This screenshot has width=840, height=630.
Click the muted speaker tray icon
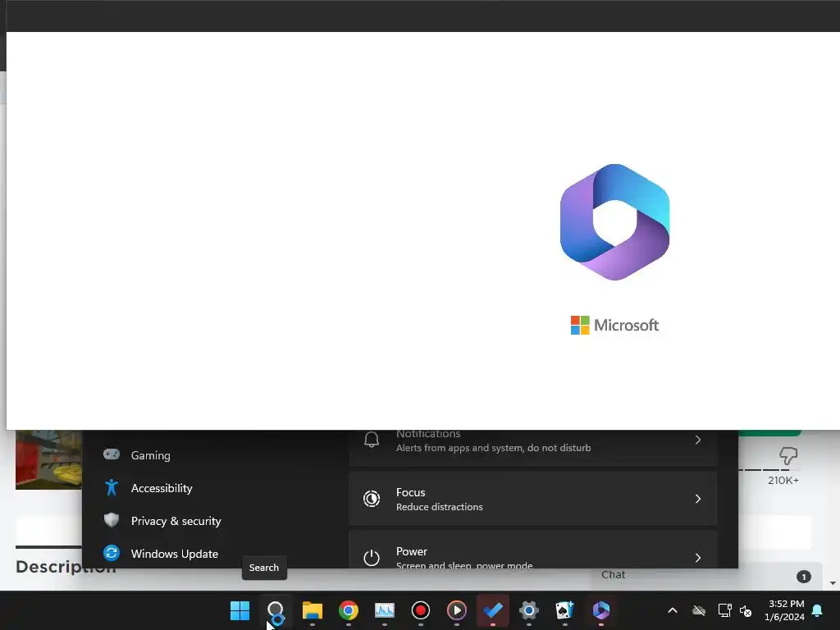pos(745,610)
